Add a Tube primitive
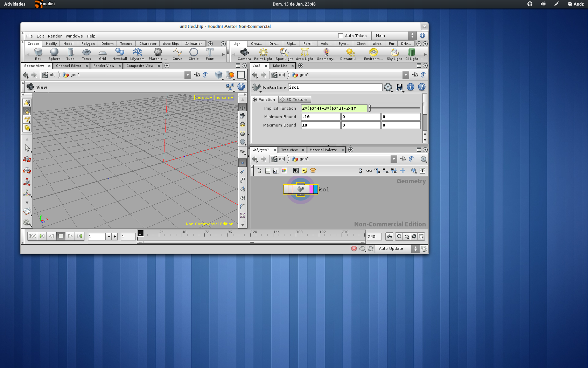Screen dimensions: 588x368 (x=70, y=54)
